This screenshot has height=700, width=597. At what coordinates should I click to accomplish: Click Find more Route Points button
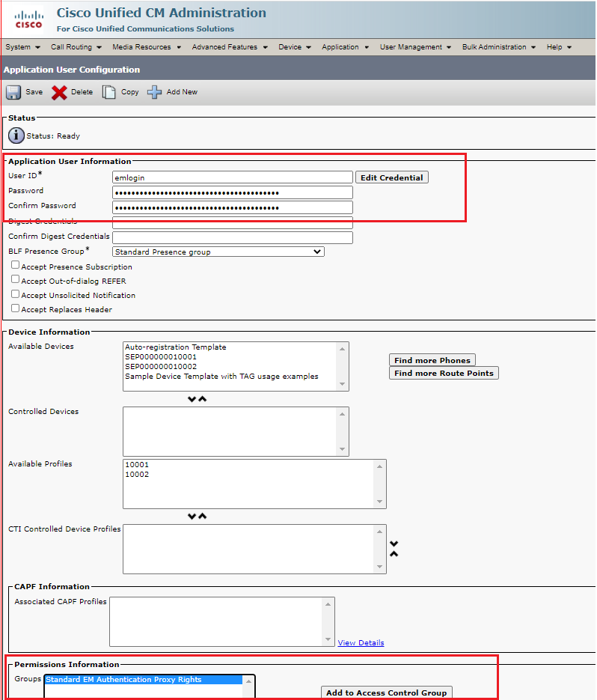pyautogui.click(x=444, y=374)
